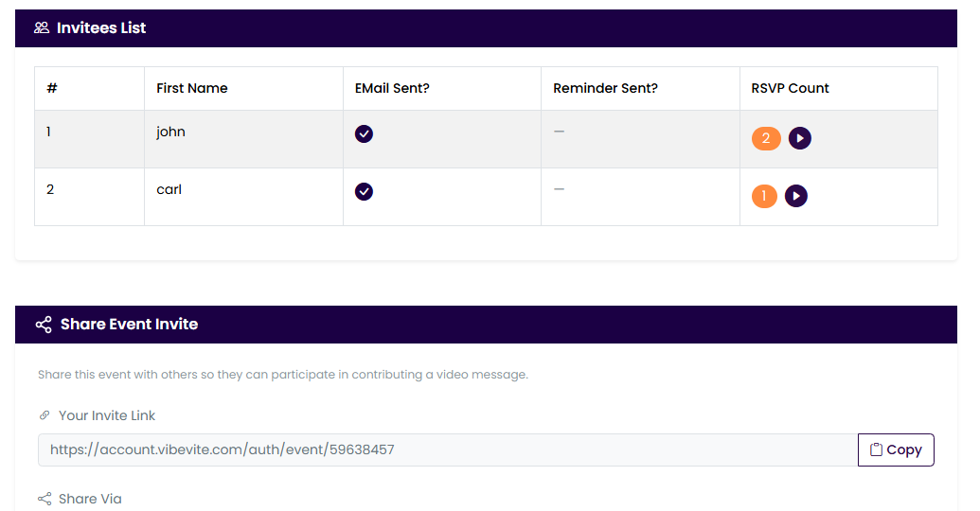The width and height of the screenshot is (980, 511).
Task: Click the Invitees List people icon
Action: point(42,28)
